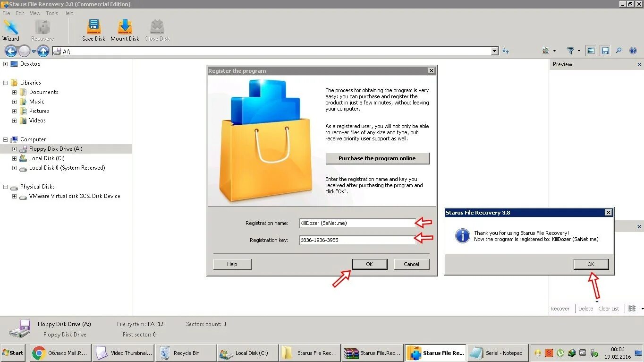Expand VMware Virtual disk SCSI Disk Device
This screenshot has width=644, height=362.
(x=14, y=196)
